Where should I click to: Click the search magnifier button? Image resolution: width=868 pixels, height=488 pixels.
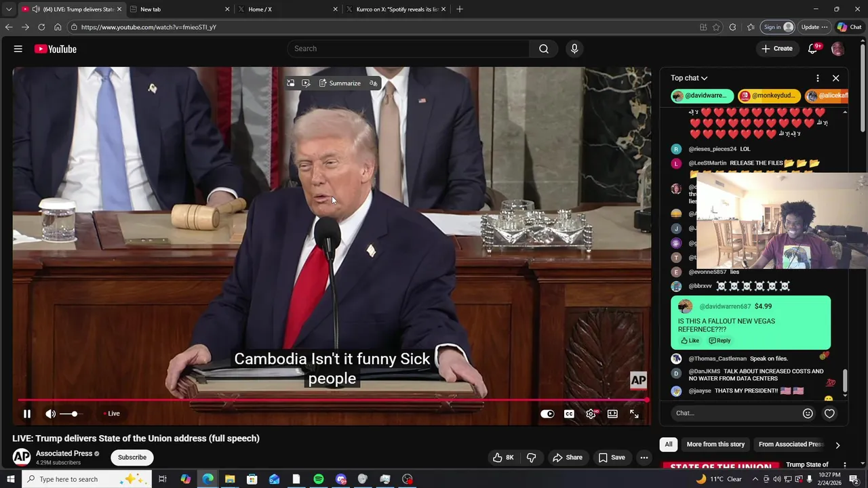point(544,49)
